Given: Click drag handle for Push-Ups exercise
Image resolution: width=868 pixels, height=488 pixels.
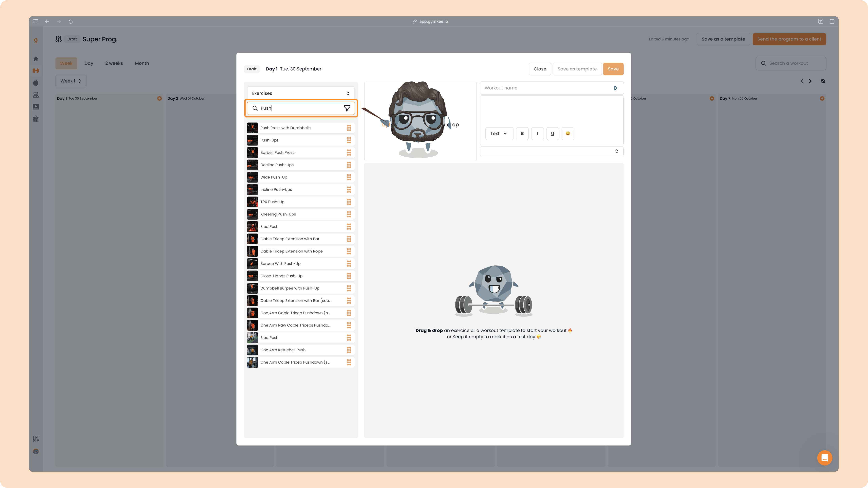Looking at the screenshot, I should (349, 140).
